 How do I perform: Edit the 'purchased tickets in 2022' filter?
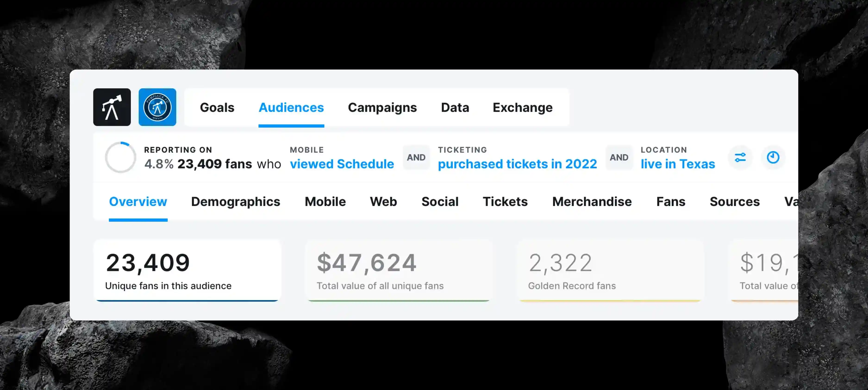[517, 164]
